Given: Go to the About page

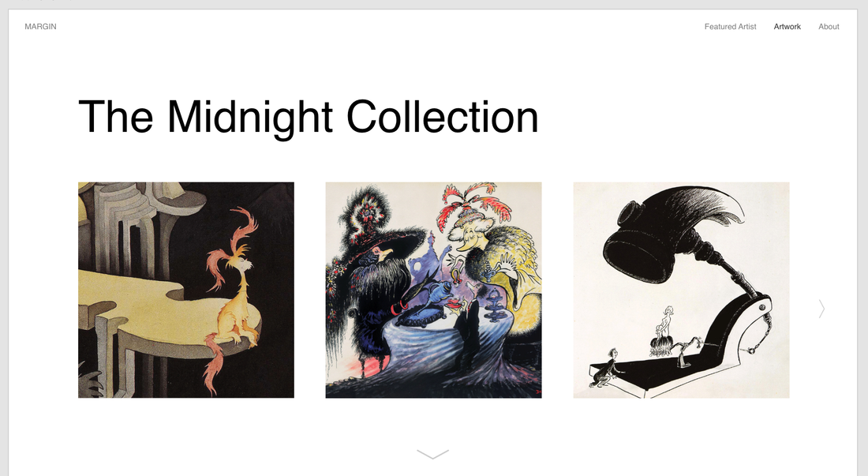Looking at the screenshot, I should coord(829,27).
